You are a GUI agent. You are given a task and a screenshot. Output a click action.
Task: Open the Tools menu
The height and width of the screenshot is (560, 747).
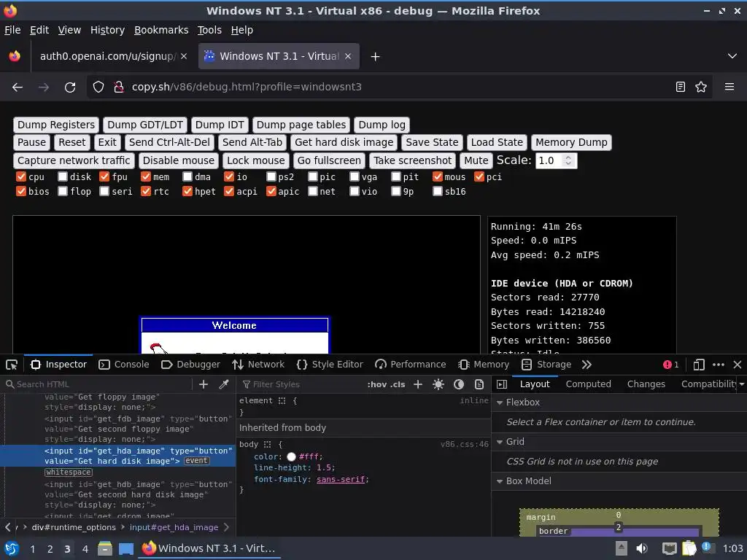[209, 30]
